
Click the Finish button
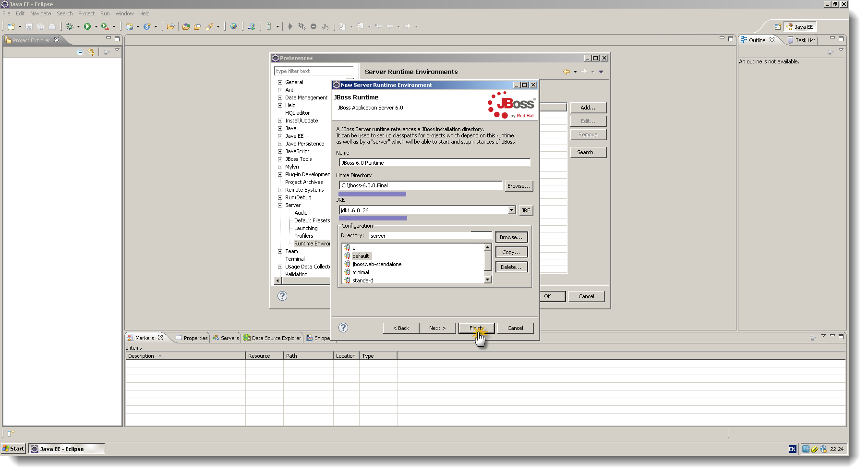[476, 328]
